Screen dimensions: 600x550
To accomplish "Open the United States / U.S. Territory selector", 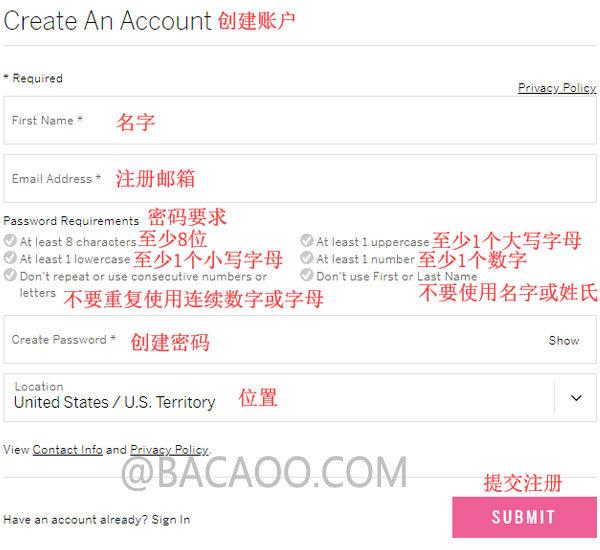I will [x=300, y=398].
